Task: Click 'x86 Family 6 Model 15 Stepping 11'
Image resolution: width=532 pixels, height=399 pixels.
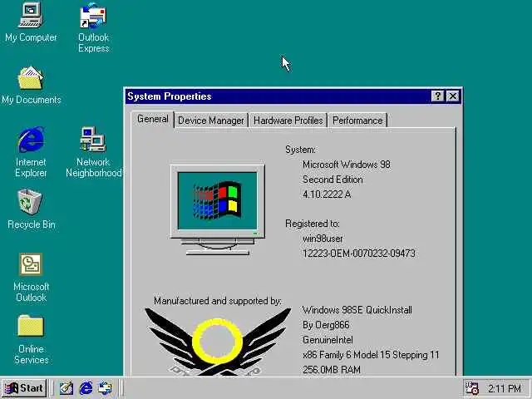Action: point(371,355)
